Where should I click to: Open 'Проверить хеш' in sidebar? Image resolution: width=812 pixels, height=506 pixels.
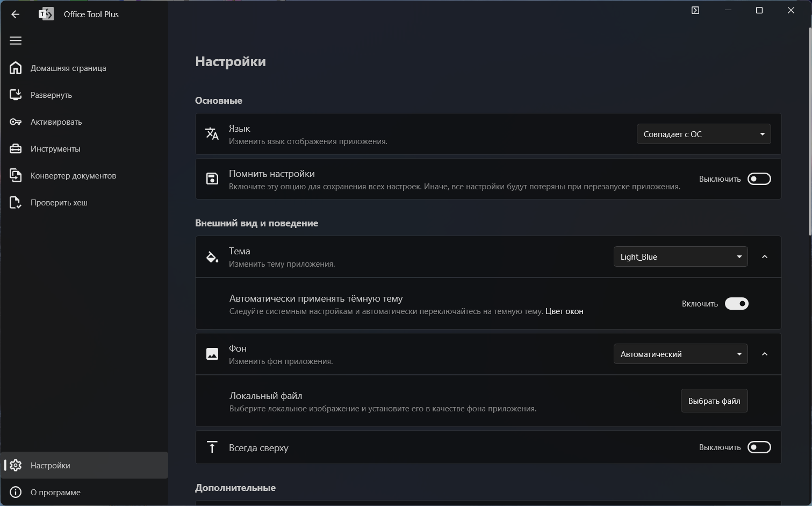click(59, 203)
